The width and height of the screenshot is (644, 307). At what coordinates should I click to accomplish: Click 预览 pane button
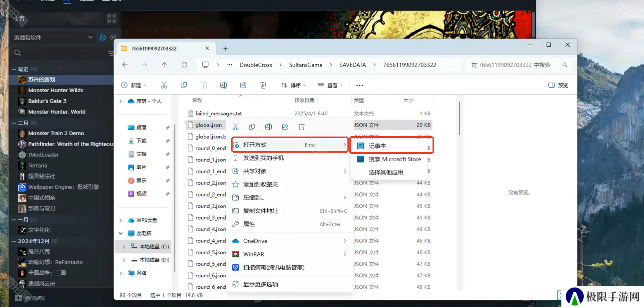pyautogui.click(x=558, y=85)
